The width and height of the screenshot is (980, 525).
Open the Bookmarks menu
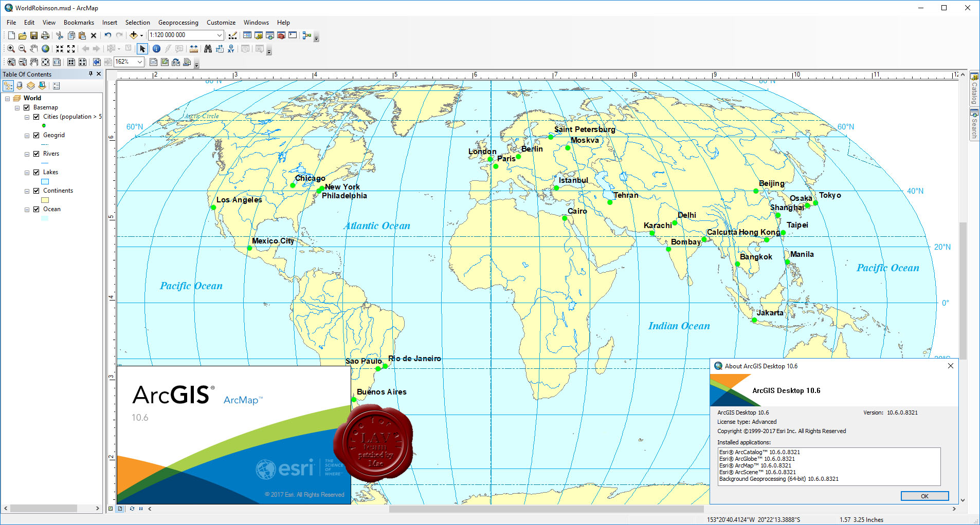(79, 23)
